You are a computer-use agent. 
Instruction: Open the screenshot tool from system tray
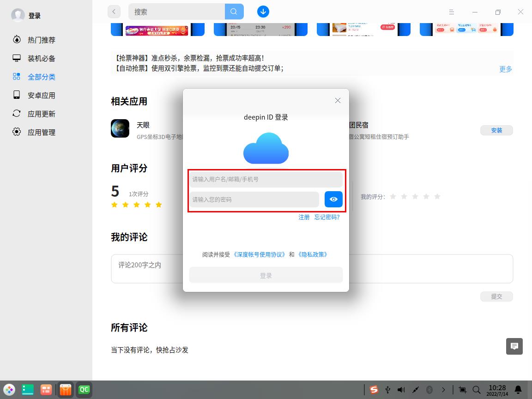pos(462,390)
